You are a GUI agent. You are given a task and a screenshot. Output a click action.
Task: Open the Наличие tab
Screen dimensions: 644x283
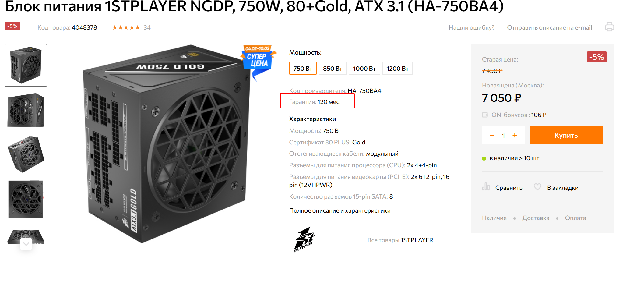pyautogui.click(x=494, y=218)
